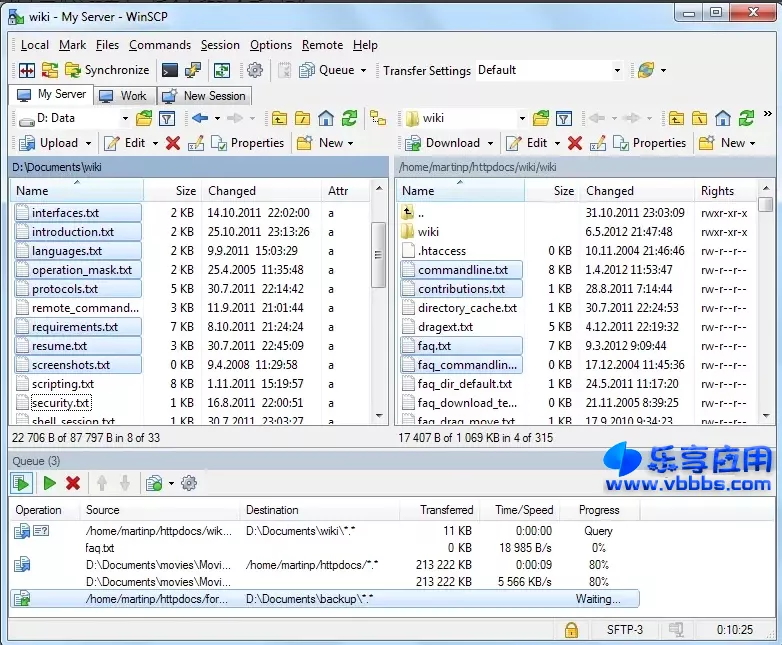Click the queue options icon
782x645 pixels.
155,483
